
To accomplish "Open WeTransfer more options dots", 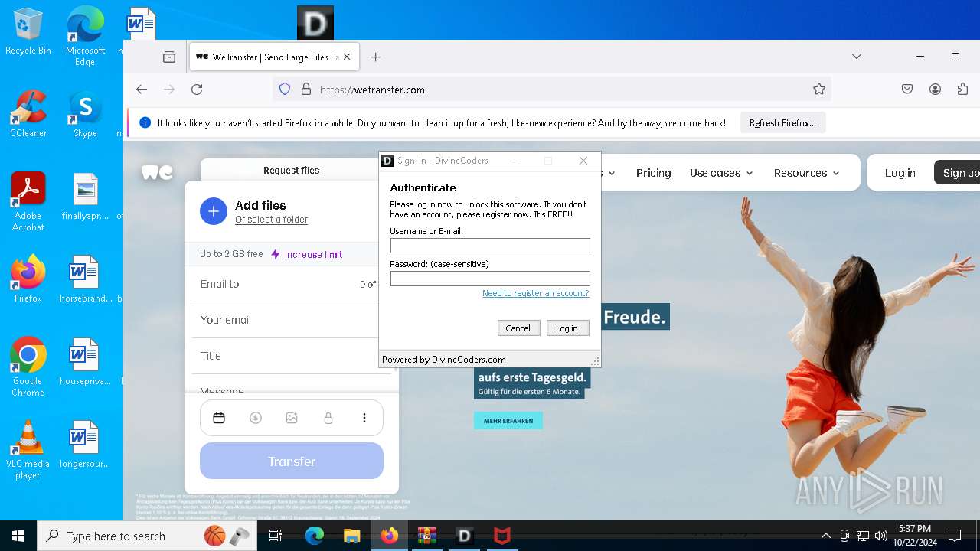I will coord(364,418).
